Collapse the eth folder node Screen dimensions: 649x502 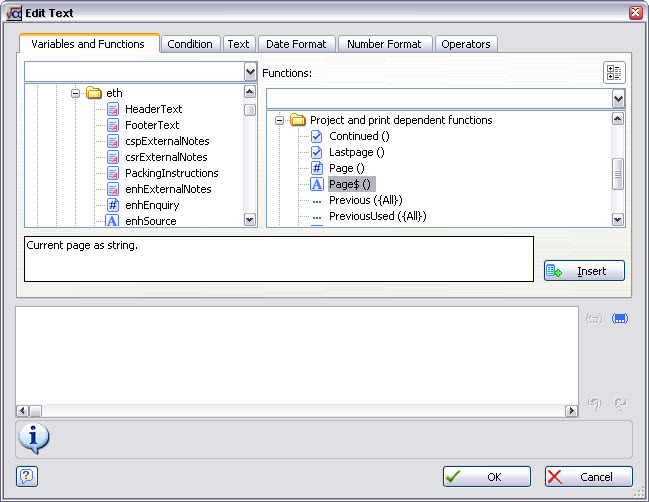pos(75,93)
